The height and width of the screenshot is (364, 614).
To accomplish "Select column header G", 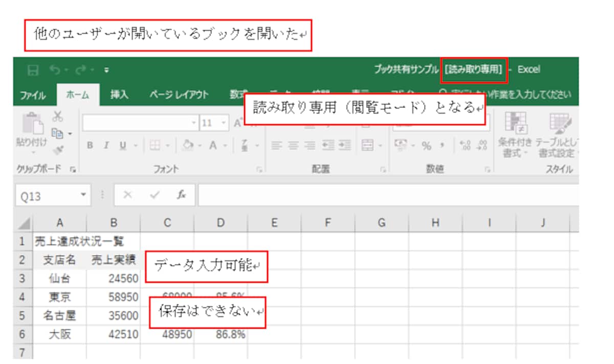I will pos(382,223).
